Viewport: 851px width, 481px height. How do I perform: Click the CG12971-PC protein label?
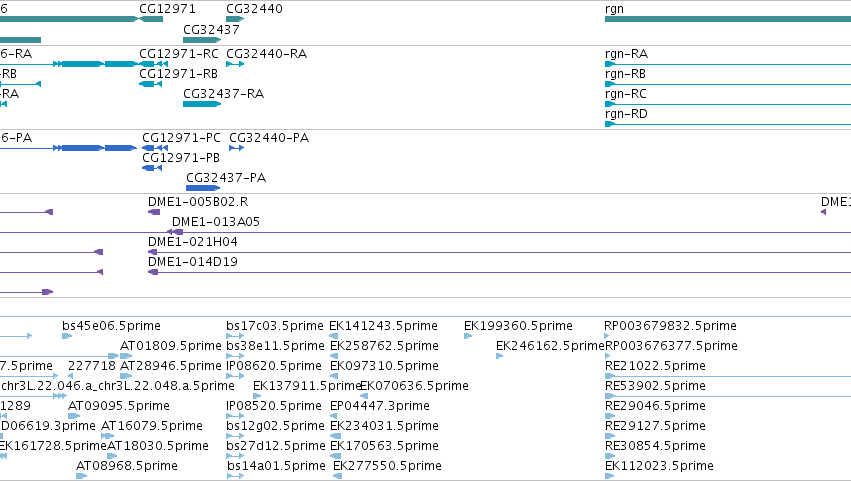181,138
